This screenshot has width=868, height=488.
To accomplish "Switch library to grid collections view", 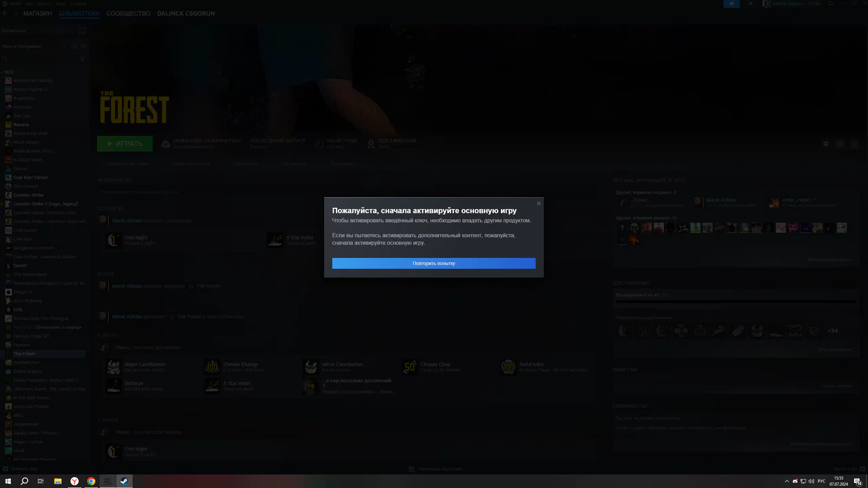I will pos(82,30).
